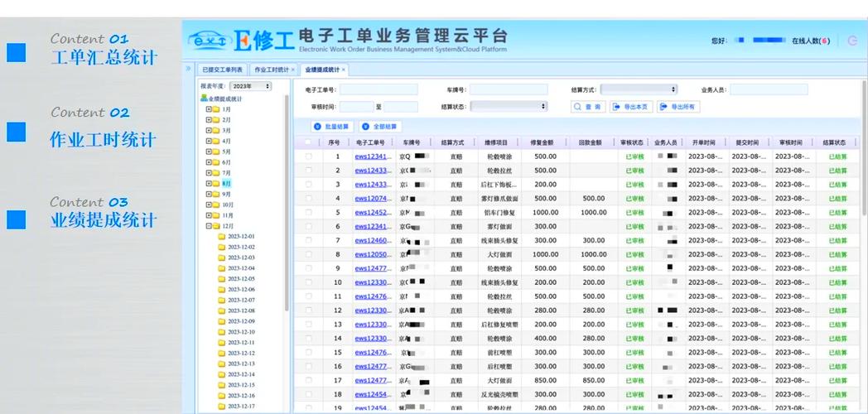Expand the 4月 tree node
This screenshot has width=868, height=414.
[x=209, y=141]
